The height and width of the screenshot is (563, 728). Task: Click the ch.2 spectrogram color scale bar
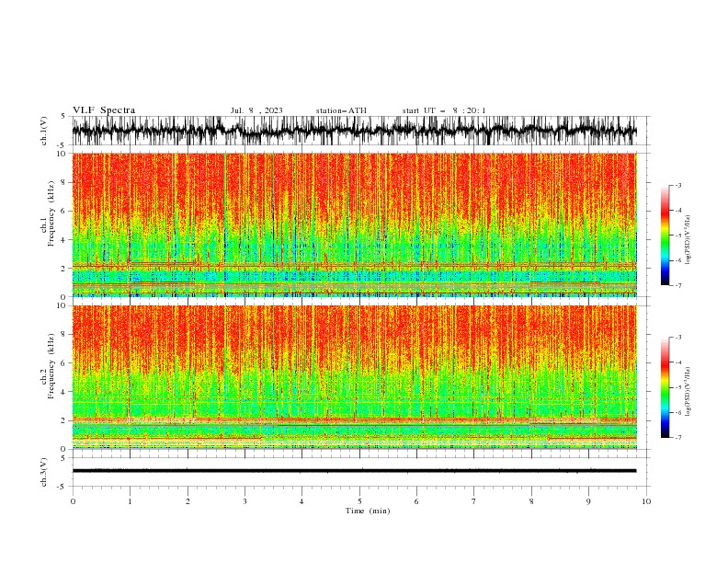tap(665, 387)
